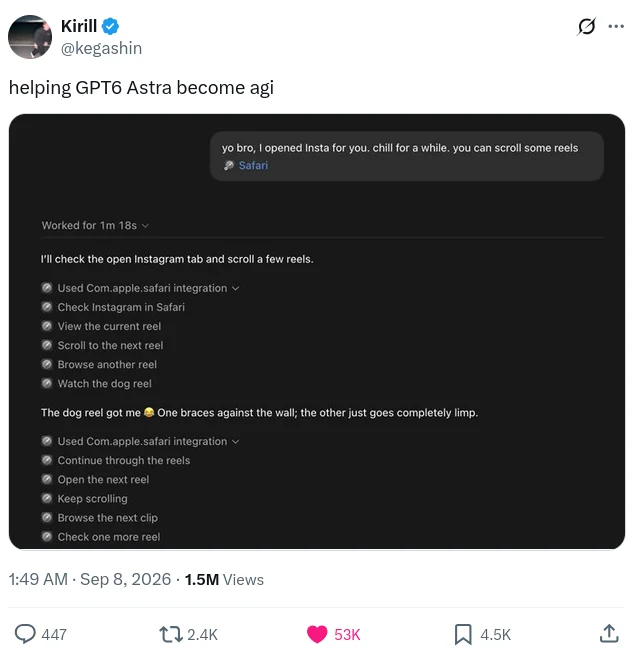Screen dimensions: 638x659
Task: Open Kirill's profile avatar
Action: pos(30,37)
